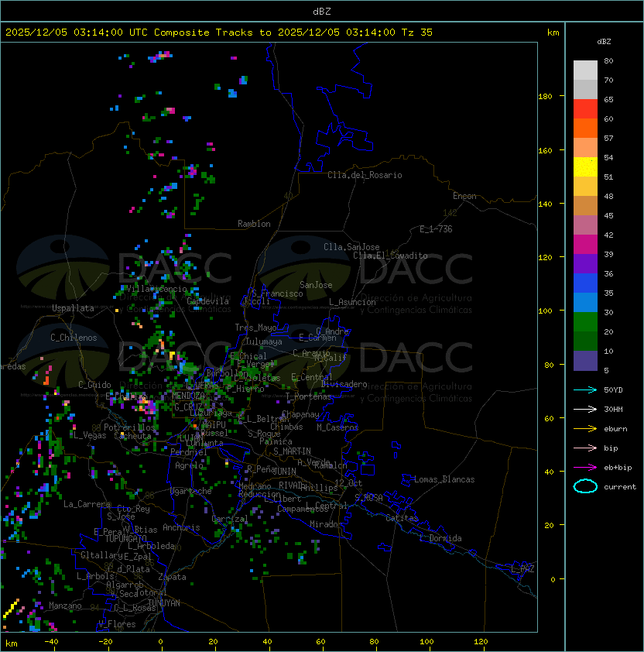Screen dimensions: 644x652
Task: Click the 'Ugarteche' map label
Action: coord(191,491)
